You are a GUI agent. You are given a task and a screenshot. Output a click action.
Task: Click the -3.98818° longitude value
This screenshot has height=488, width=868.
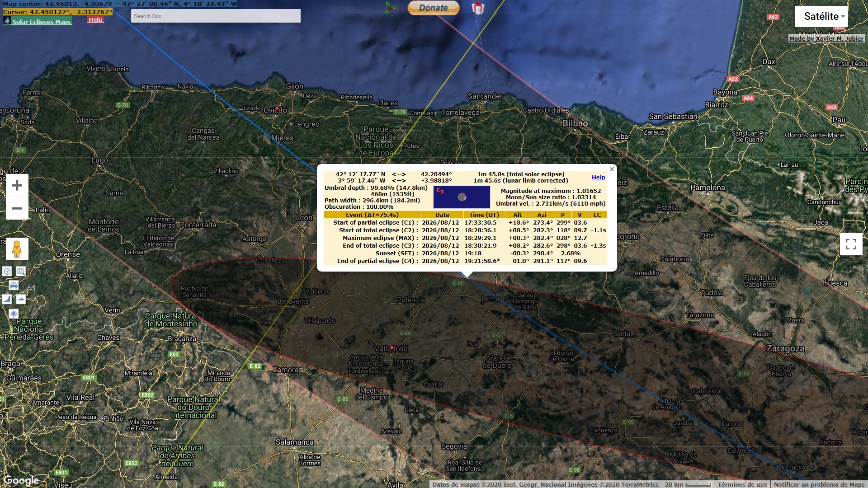coord(436,180)
